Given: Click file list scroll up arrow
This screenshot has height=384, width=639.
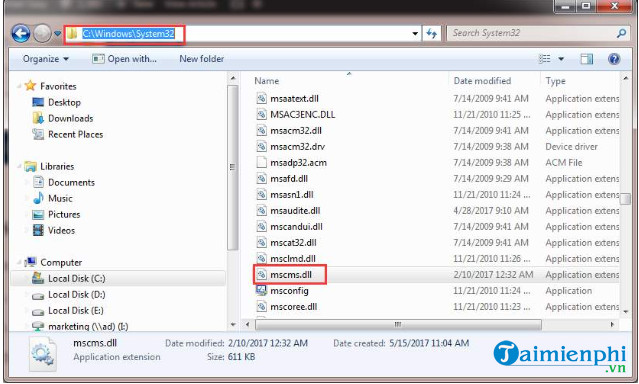Looking at the screenshot, I should tap(626, 78).
